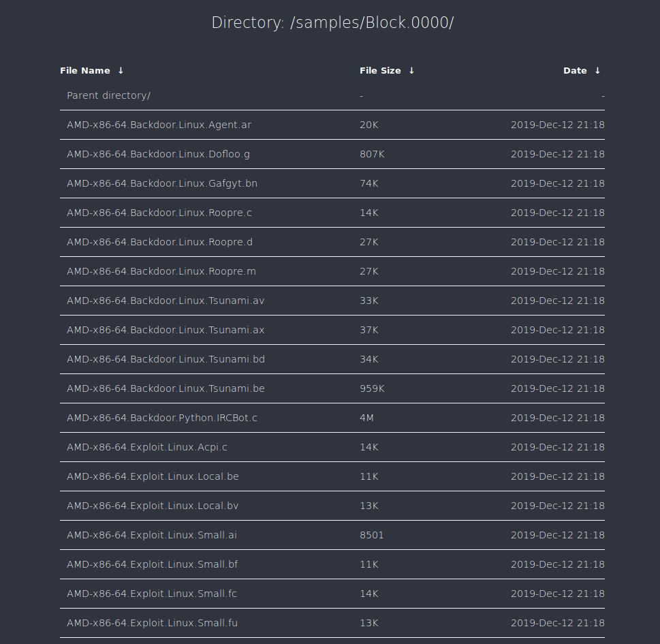Click the 807K size of Dofloo.g

(x=372, y=154)
